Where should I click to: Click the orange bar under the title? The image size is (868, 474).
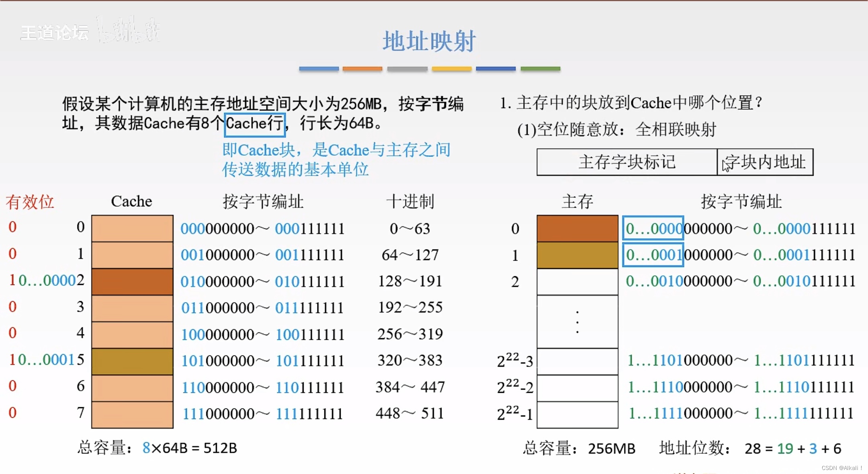[x=362, y=69]
